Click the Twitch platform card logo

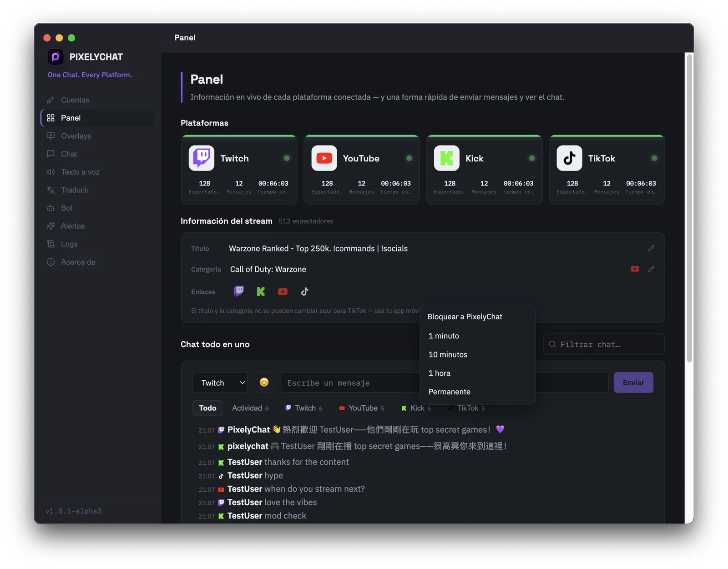click(202, 158)
